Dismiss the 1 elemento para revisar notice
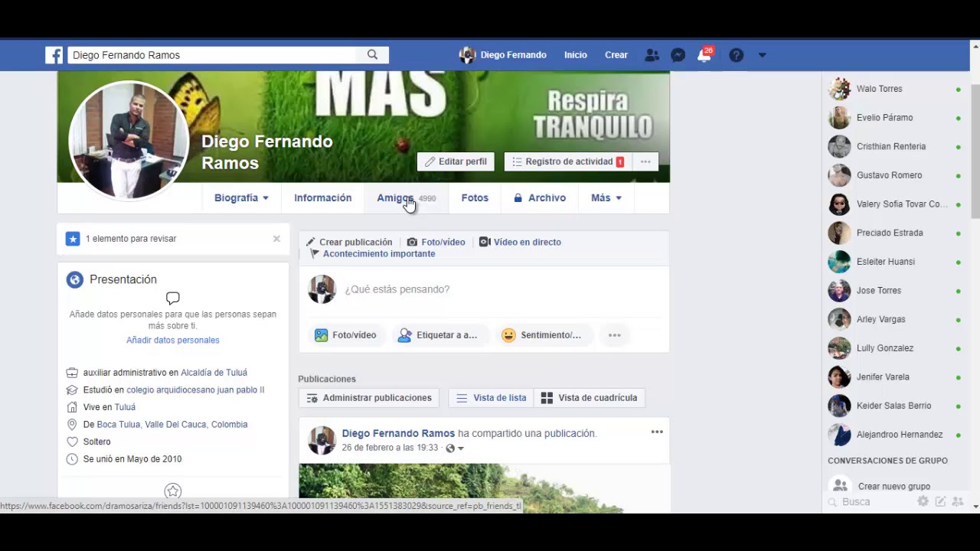 tap(276, 239)
